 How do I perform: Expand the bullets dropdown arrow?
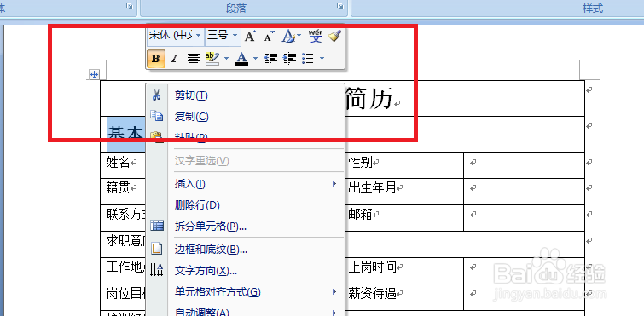[322, 59]
